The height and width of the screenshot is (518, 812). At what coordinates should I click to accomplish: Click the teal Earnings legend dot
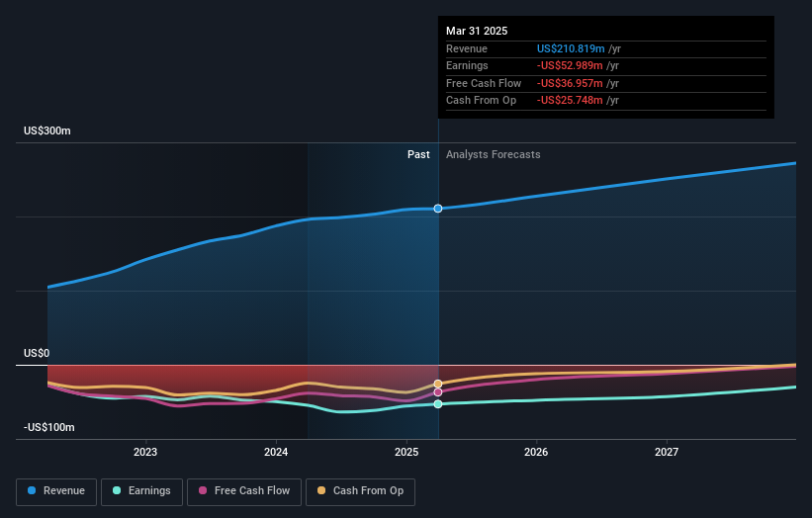pyautogui.click(x=117, y=490)
